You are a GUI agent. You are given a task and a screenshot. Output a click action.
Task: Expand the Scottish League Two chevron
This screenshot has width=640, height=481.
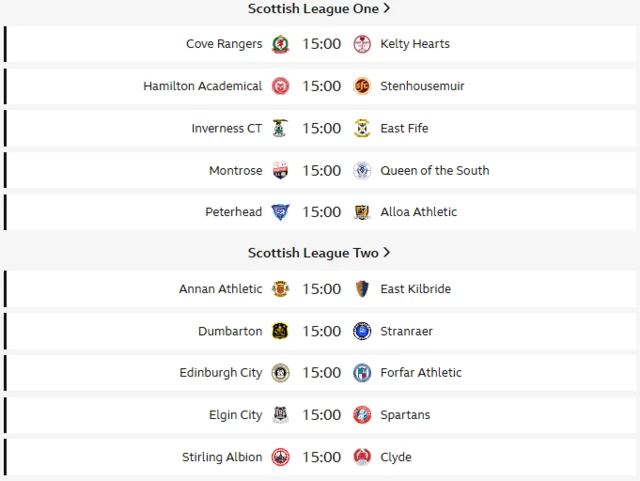point(387,253)
